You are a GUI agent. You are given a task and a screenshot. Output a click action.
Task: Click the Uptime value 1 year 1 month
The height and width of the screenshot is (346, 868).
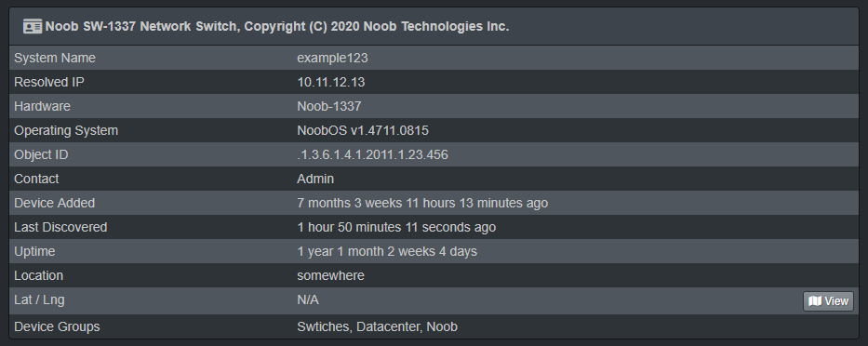tap(387, 251)
